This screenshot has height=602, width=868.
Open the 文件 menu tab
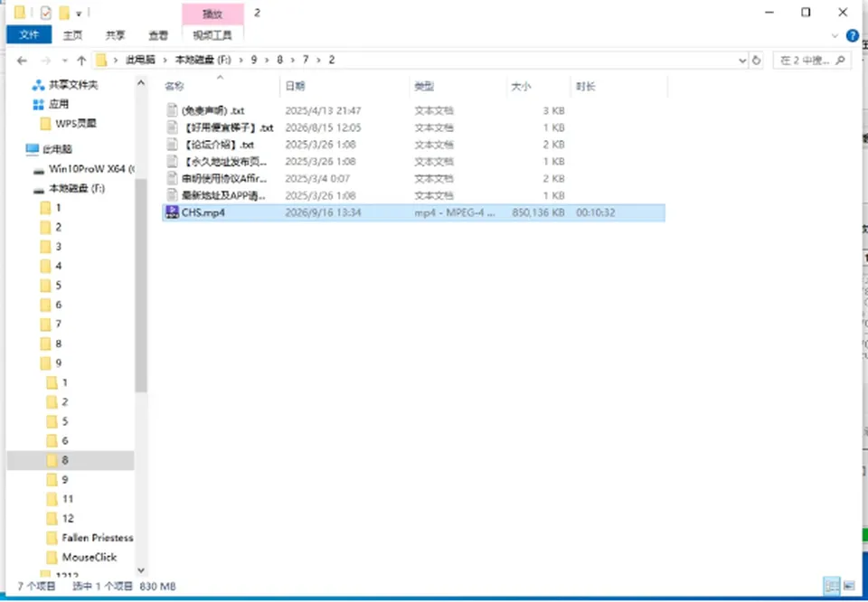(29, 35)
